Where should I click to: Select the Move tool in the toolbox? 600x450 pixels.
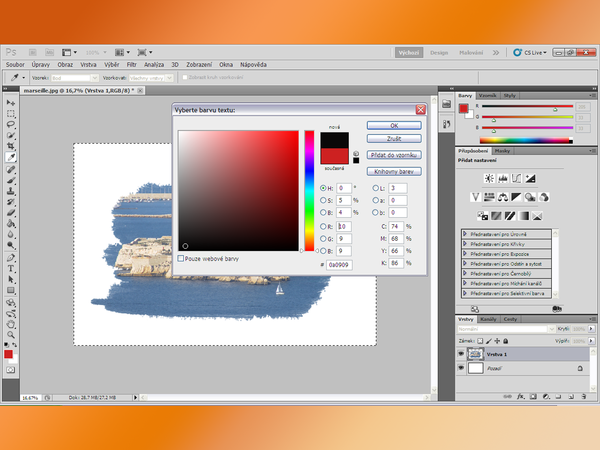pos(11,102)
